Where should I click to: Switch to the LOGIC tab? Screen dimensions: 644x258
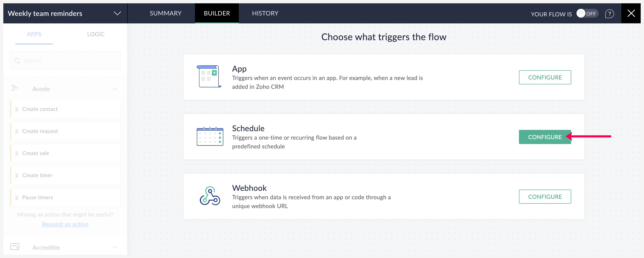(x=96, y=34)
